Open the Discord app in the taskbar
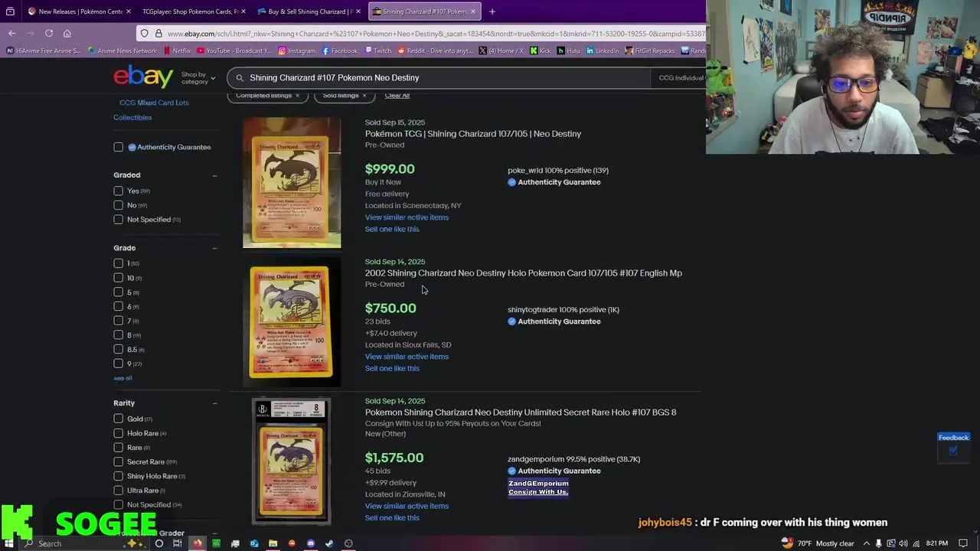 coord(311,543)
